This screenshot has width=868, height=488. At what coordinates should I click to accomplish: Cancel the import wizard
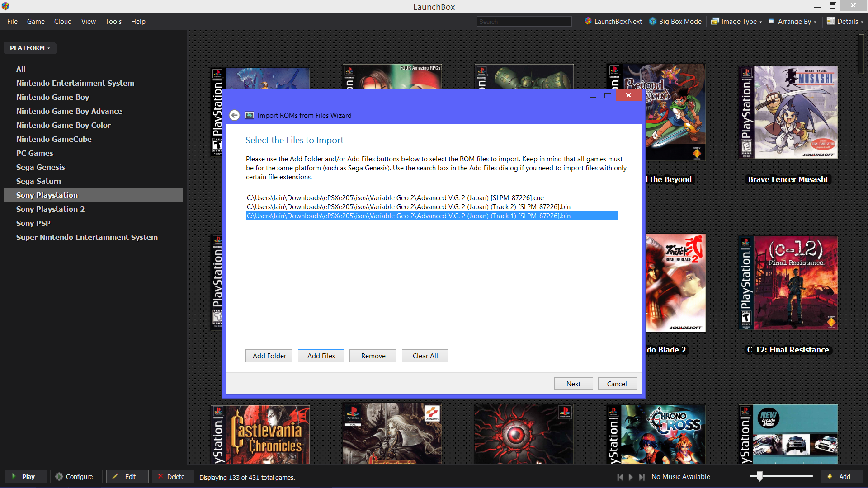617,384
